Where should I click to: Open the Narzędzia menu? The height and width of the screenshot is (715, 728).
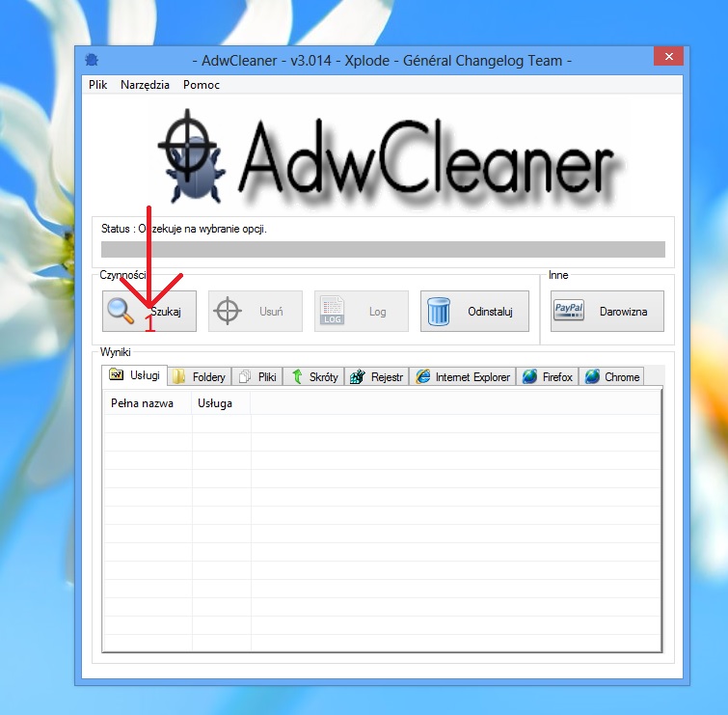145,85
